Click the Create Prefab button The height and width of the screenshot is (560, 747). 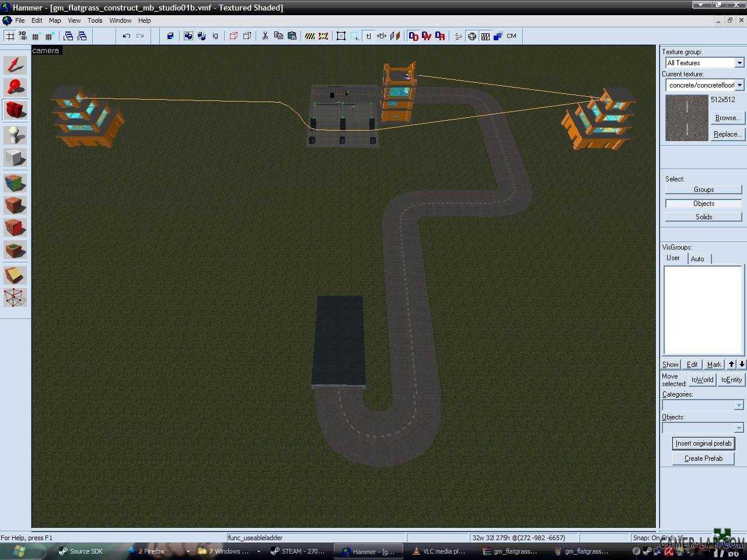point(704,459)
